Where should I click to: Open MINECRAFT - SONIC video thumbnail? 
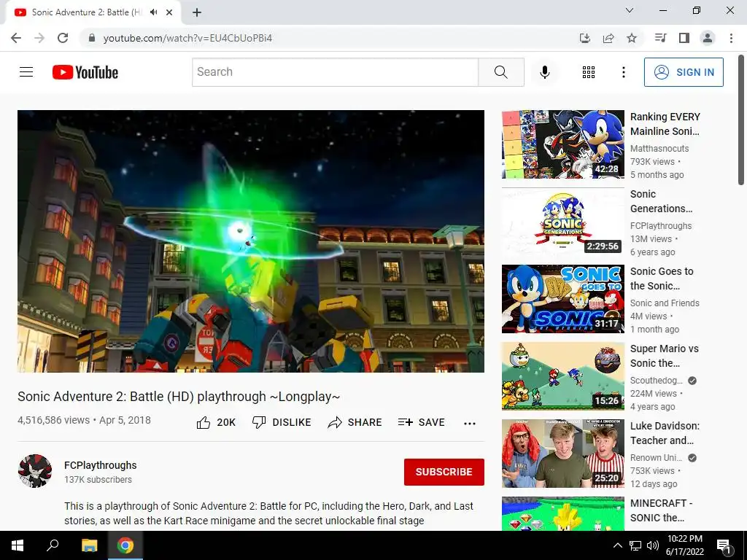[x=562, y=513]
